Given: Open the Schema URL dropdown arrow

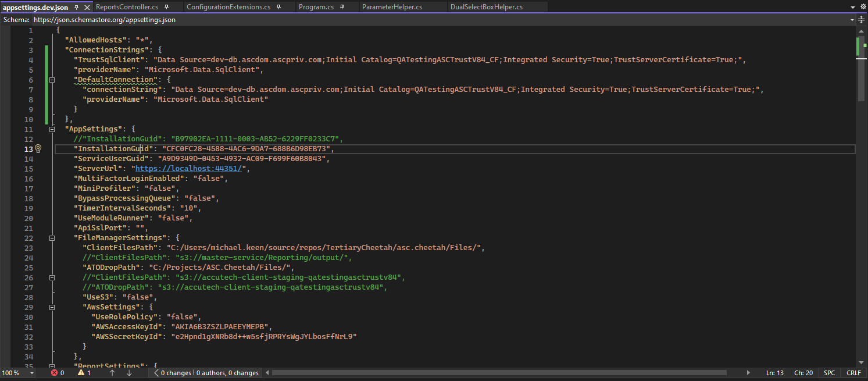Looking at the screenshot, I should point(852,19).
